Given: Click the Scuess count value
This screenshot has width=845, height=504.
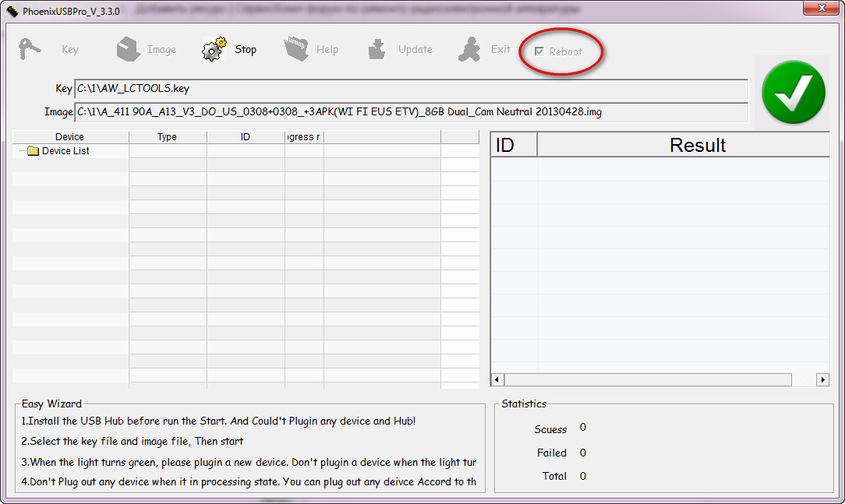Looking at the screenshot, I should pyautogui.click(x=582, y=428).
